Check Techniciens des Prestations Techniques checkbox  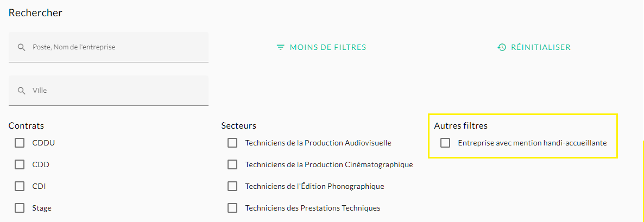(x=232, y=208)
